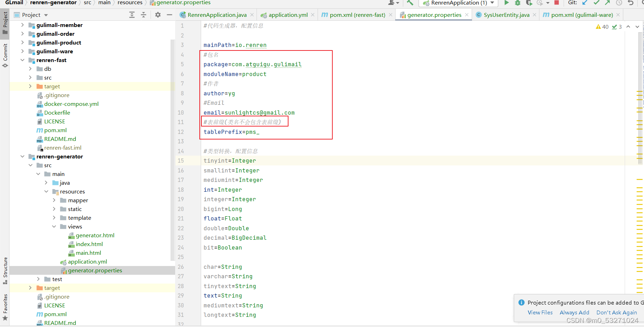Open the RenrenApplication run configuration dropdown
The width and height of the screenshot is (644, 327).
coord(458,3)
